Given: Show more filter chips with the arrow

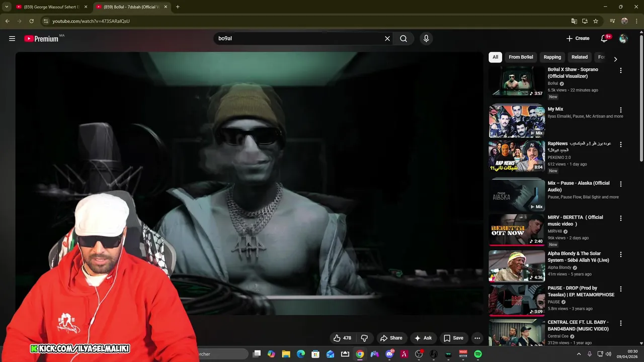Looking at the screenshot, I should (x=615, y=59).
